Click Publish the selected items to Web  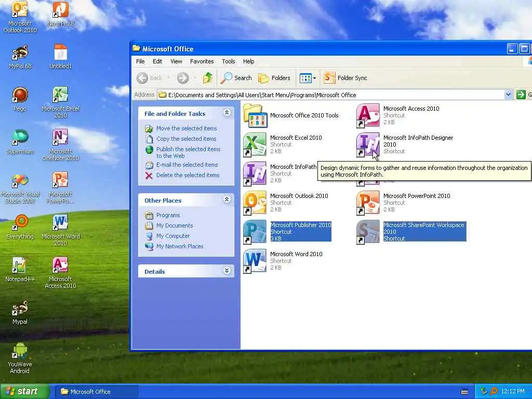point(188,152)
